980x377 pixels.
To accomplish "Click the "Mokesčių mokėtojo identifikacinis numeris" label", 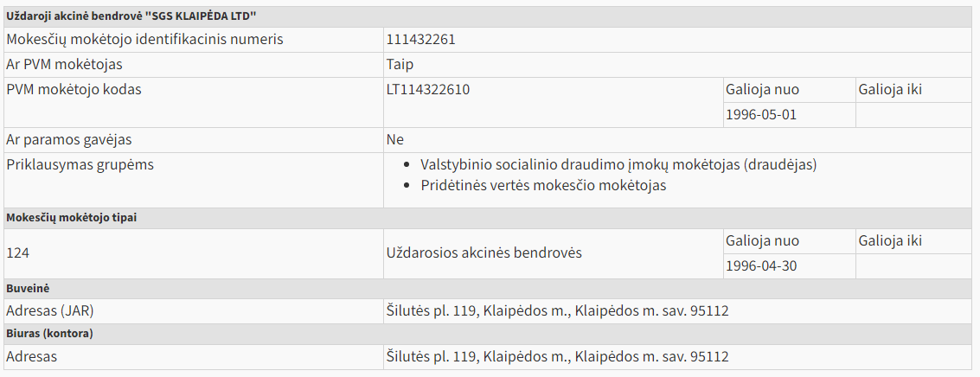I will click(144, 40).
